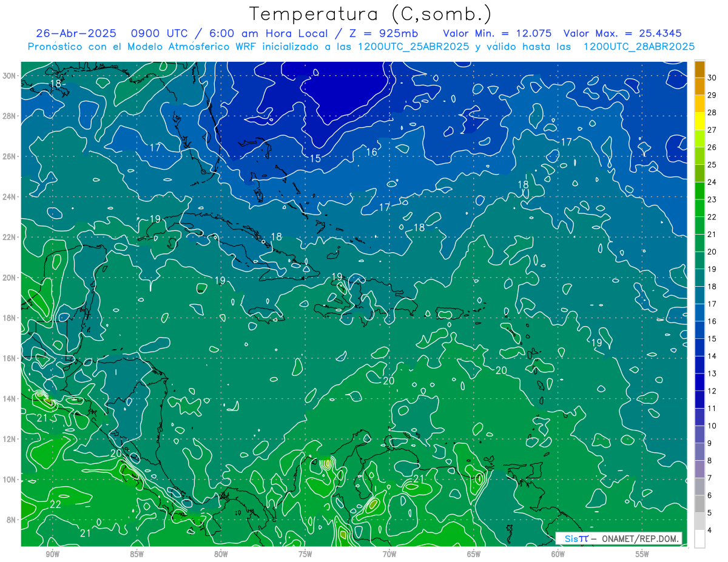Screen dimensions: 728x562
Task: Click the "85W" longitude axis label
Action: tap(136, 555)
